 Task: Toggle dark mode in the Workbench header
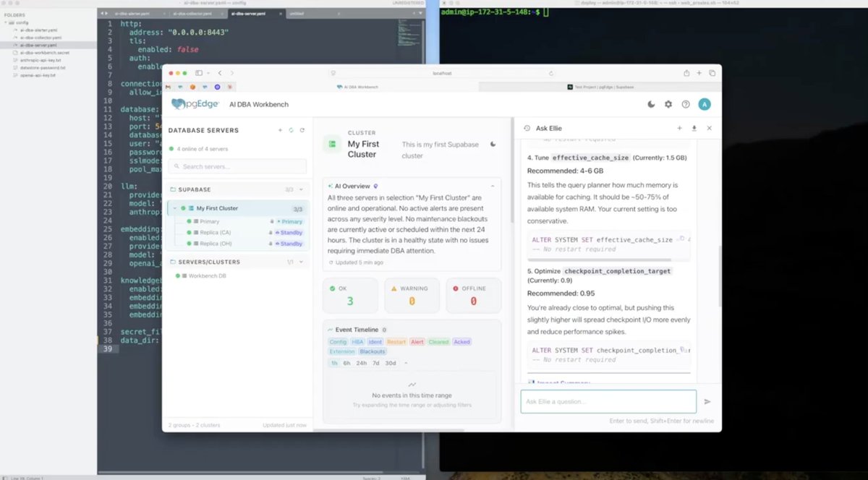click(x=651, y=104)
